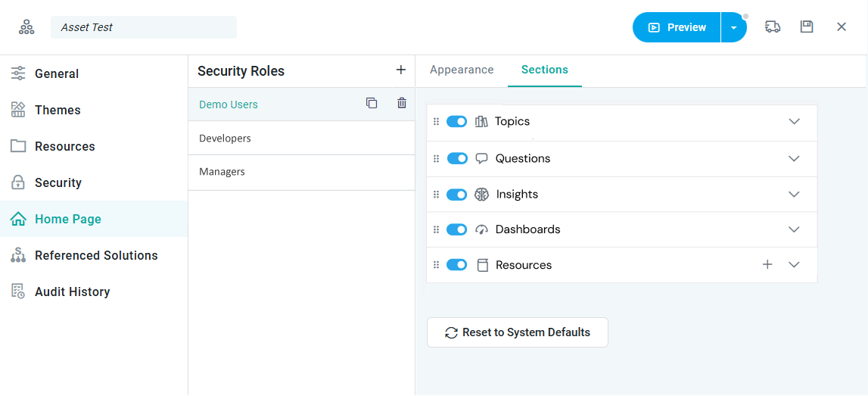Toggle the Dashboards section switch
This screenshot has height=396, width=868.
[x=457, y=229]
